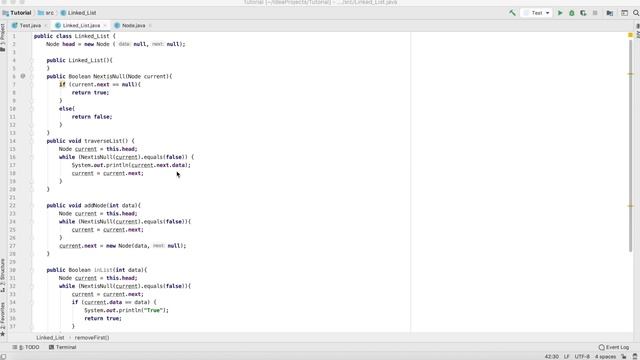Click tool window quick access icon bottom-left
The height and width of the screenshot is (360, 640).
[3, 357]
